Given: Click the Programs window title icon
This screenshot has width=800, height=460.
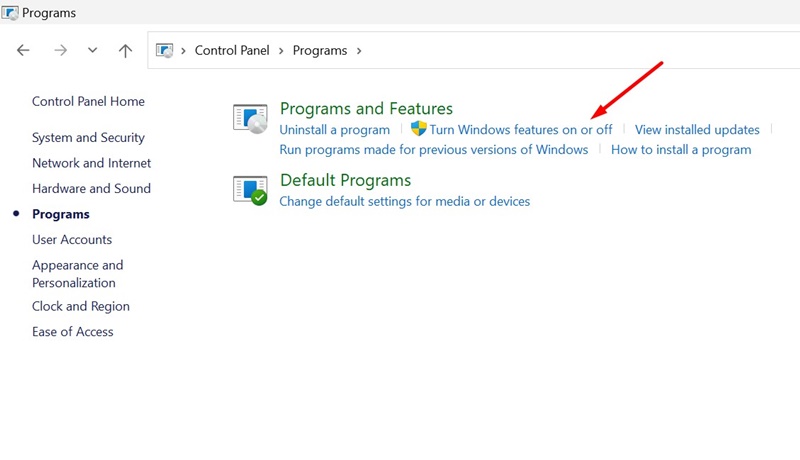Looking at the screenshot, I should coord(11,14).
